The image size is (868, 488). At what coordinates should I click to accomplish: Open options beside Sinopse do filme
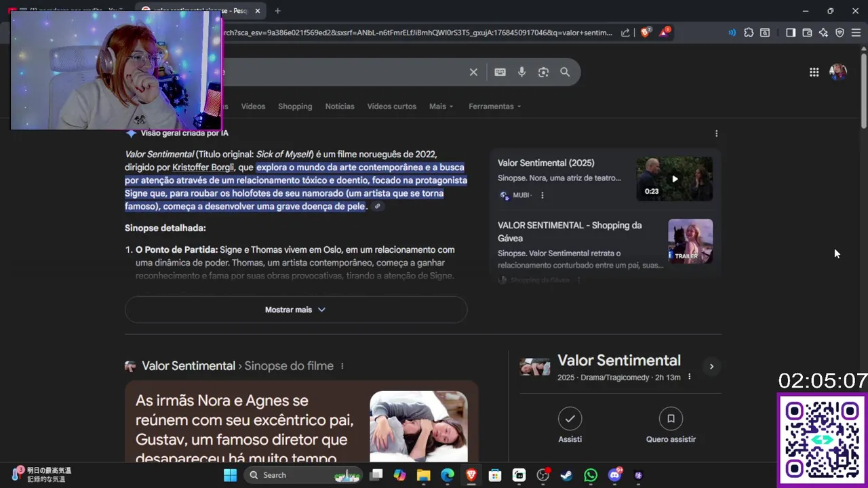point(342,366)
